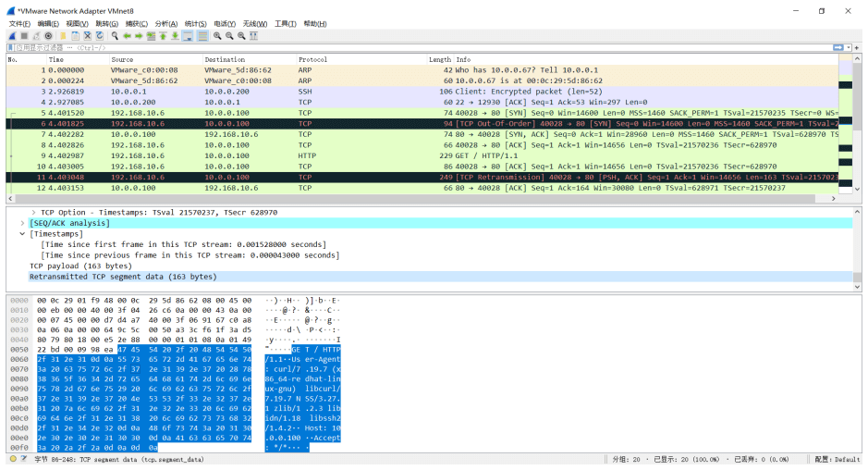Stop the running packet capture

24,36
